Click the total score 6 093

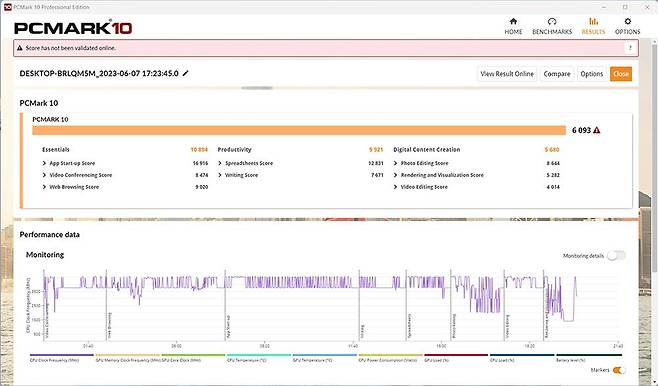(x=581, y=130)
